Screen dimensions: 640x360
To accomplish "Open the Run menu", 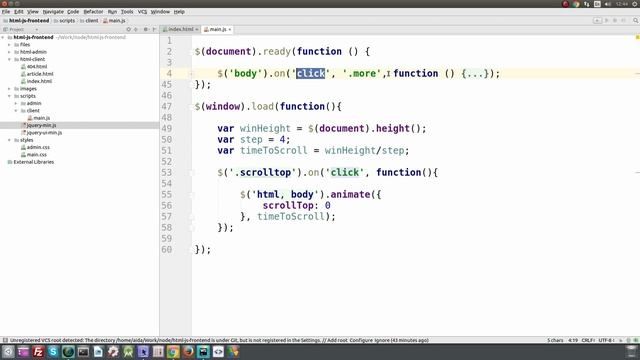I will point(112,12).
